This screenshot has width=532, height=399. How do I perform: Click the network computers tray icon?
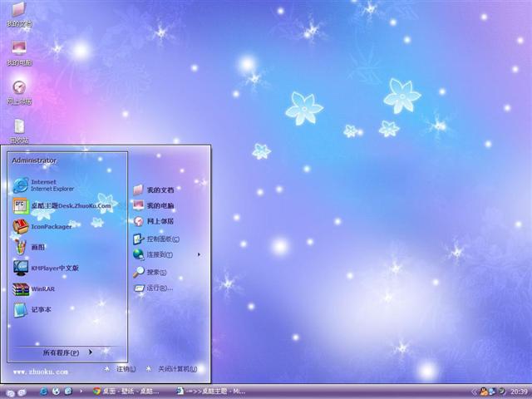click(x=492, y=392)
